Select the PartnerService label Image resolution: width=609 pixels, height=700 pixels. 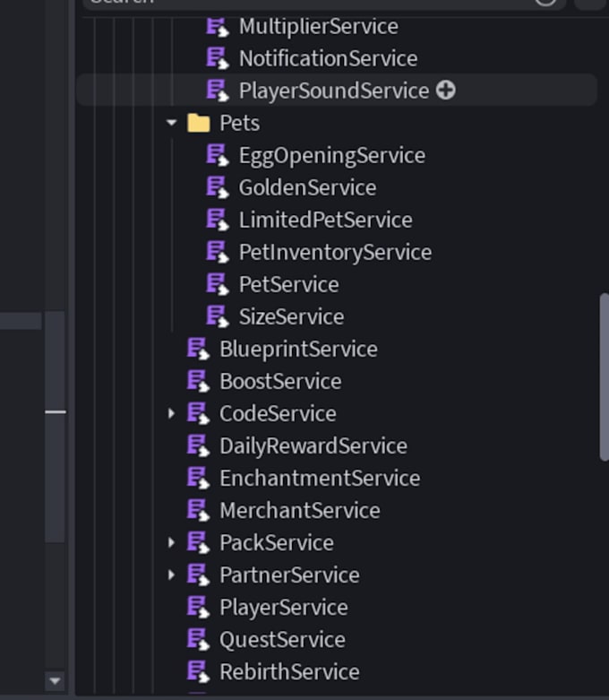pos(289,575)
